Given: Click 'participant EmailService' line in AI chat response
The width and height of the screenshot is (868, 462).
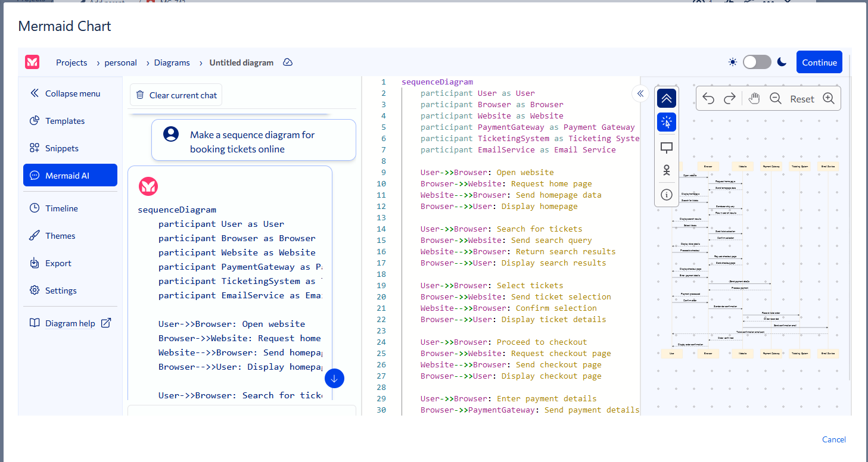Looking at the screenshot, I should 241,295.
